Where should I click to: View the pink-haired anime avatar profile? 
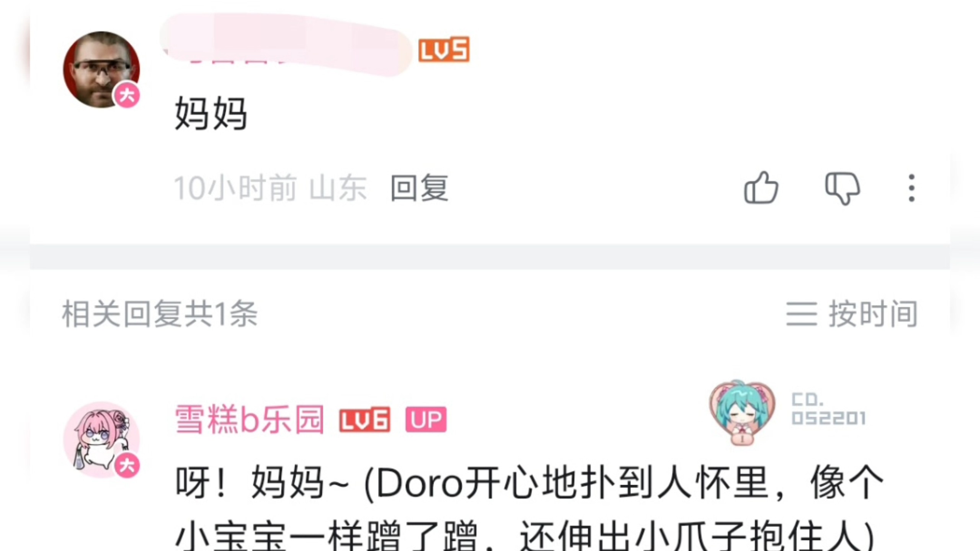tap(101, 440)
